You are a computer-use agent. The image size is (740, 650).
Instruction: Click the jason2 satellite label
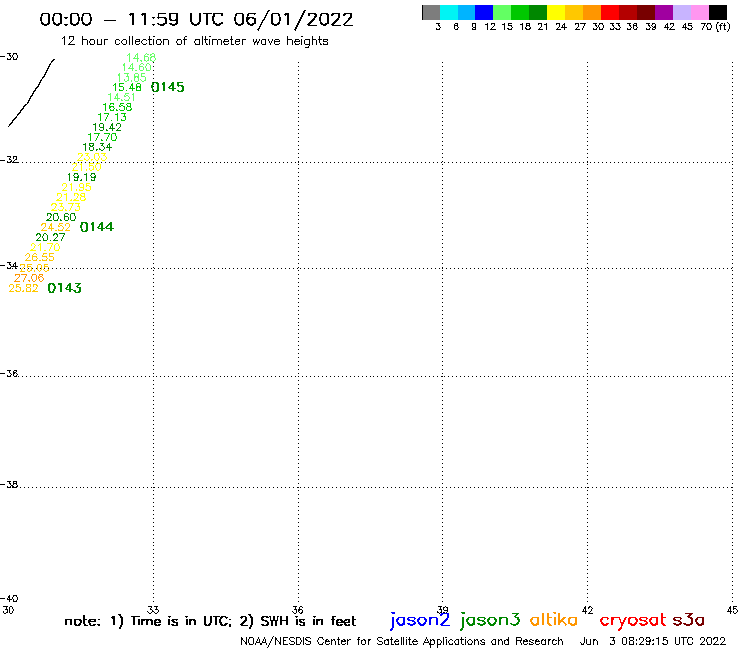click(x=420, y=621)
